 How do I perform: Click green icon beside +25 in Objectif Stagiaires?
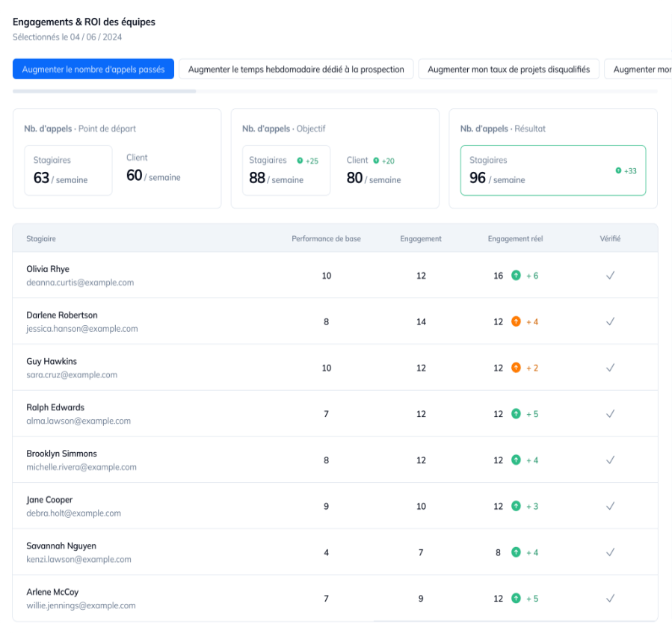(300, 161)
